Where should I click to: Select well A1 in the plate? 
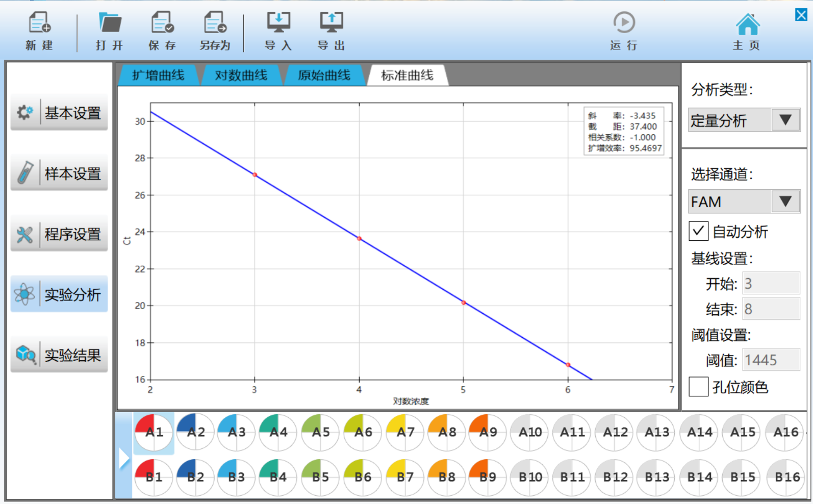154,433
